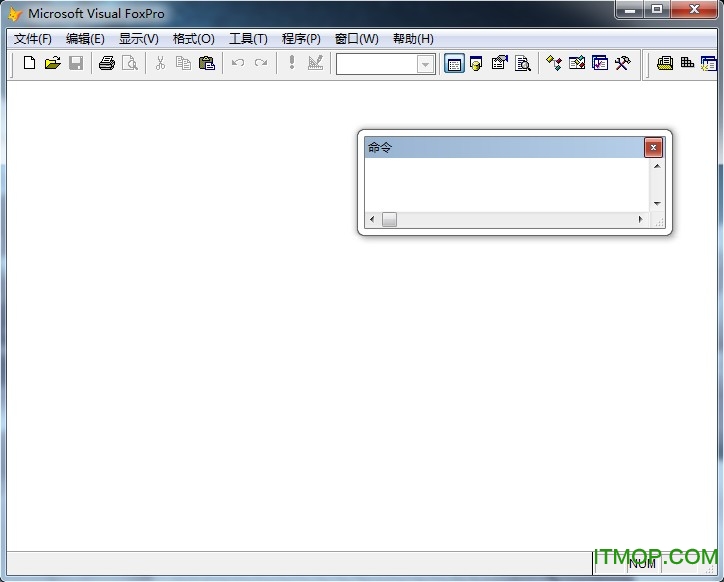Click inside the database combo box field
724x582 pixels.
click(x=376, y=64)
